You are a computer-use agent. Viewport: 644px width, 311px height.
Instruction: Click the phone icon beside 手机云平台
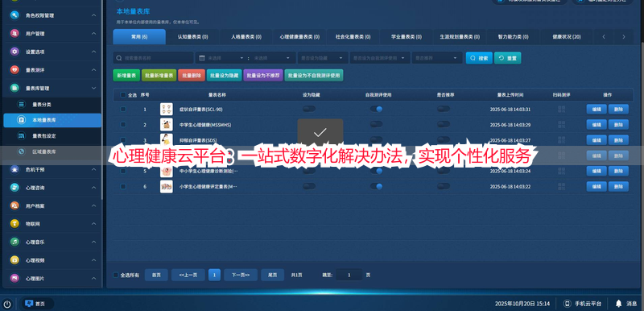point(568,304)
